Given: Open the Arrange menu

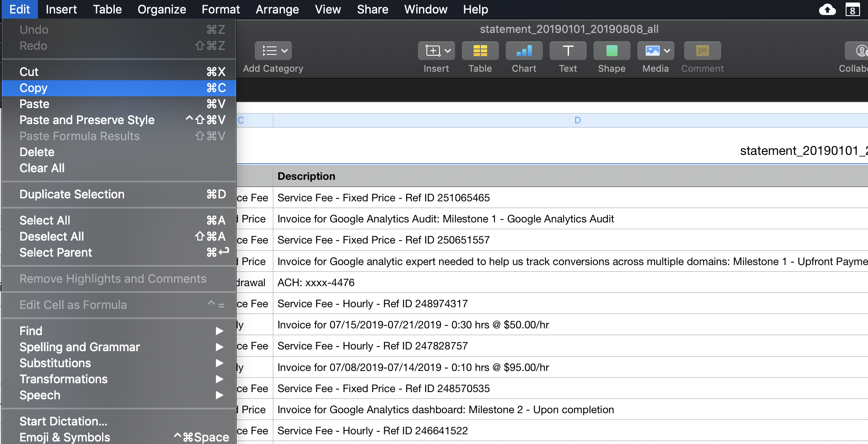Looking at the screenshot, I should pos(277,9).
